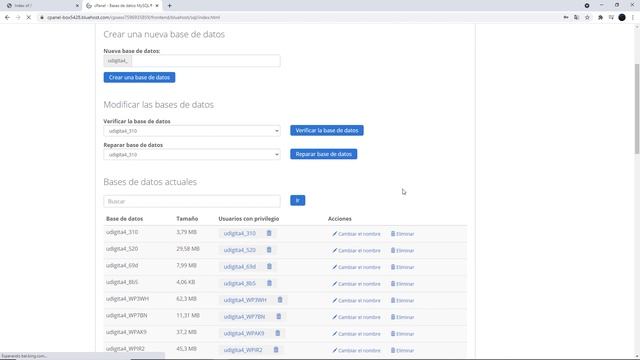Open the Chrome three-dot menu
The image size is (640, 360).
(x=633, y=18)
